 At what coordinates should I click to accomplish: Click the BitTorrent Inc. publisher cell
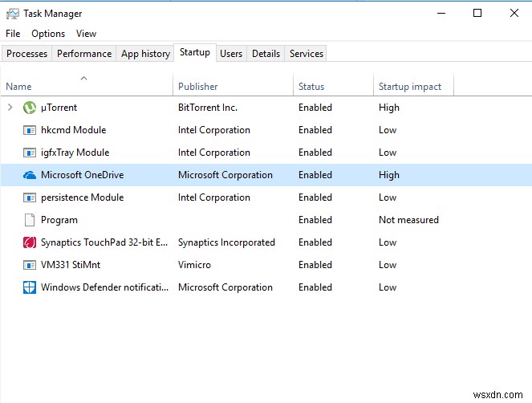(x=208, y=108)
